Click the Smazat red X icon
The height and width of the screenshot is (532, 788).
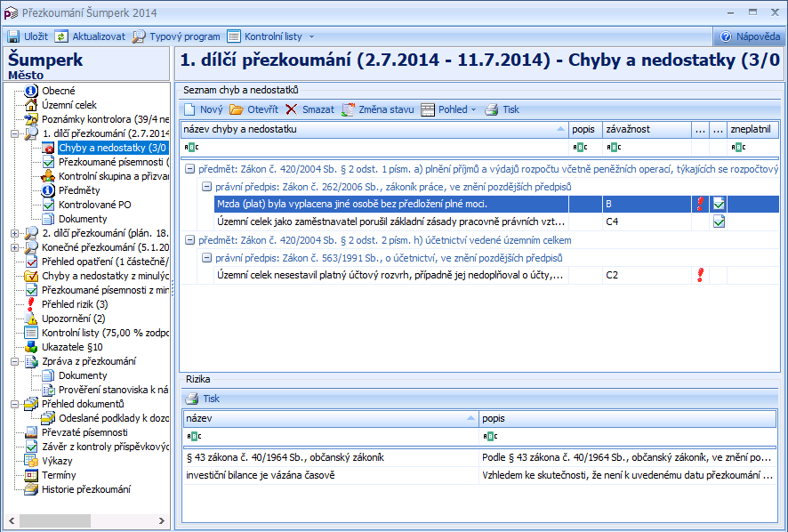291,109
